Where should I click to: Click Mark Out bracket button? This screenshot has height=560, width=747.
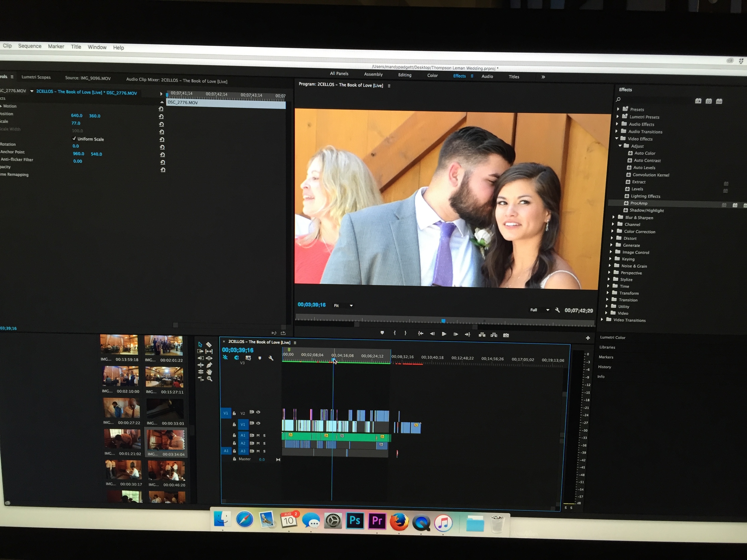[405, 333]
